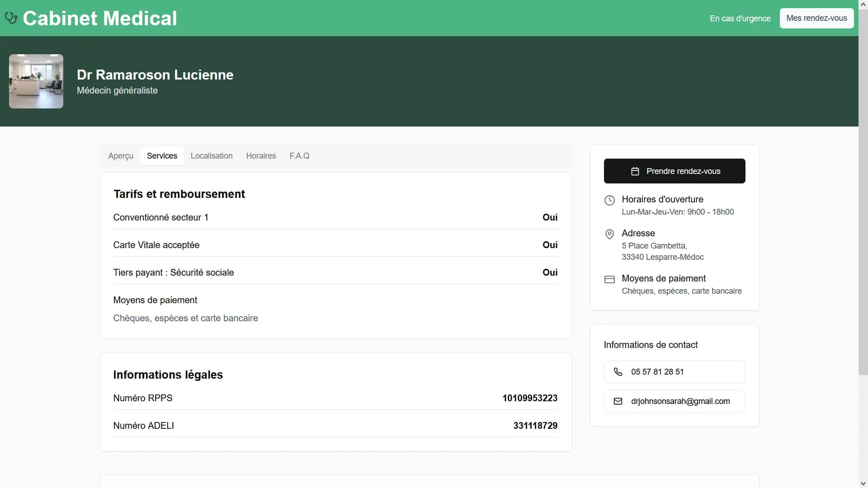Click the Tiers payant : Sécurité sociale label
Screen dimensions: 868x488
click(174, 272)
